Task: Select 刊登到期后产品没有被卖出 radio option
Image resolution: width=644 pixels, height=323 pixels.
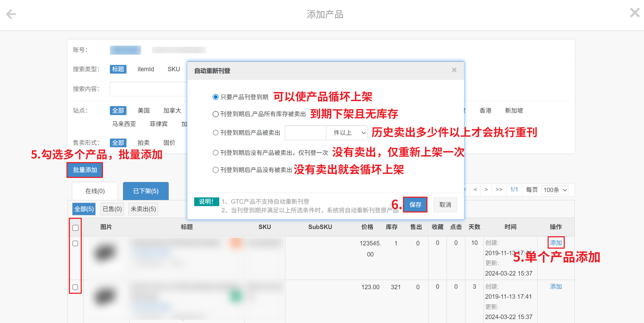Action: coord(216,170)
